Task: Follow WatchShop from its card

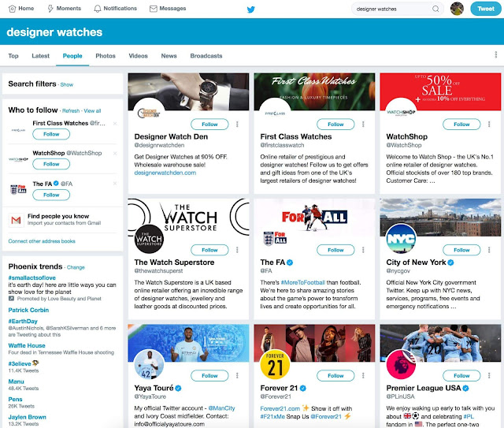Action: [461, 125]
